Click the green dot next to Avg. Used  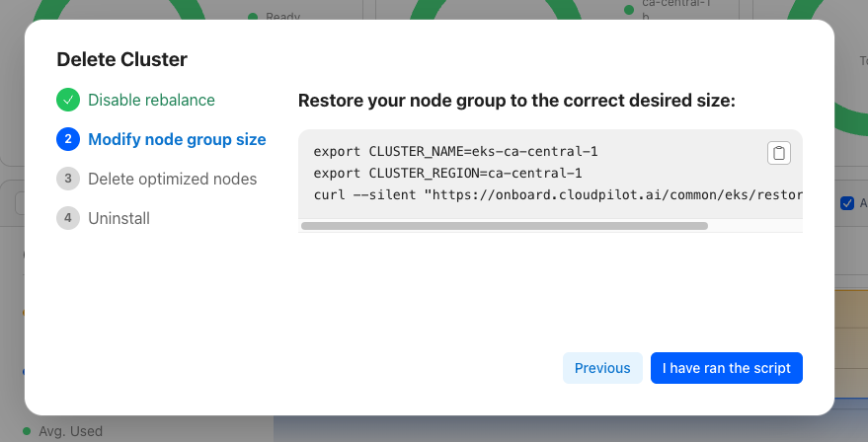click(28, 431)
